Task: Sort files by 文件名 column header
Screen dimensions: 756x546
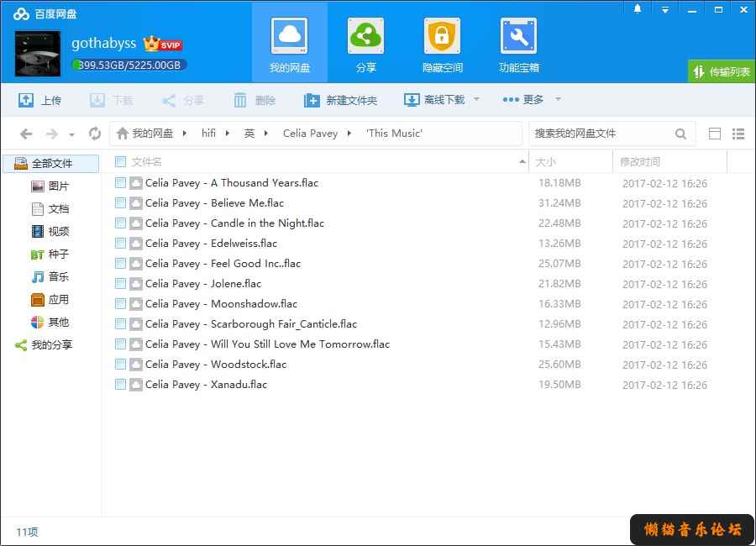Action: click(146, 161)
